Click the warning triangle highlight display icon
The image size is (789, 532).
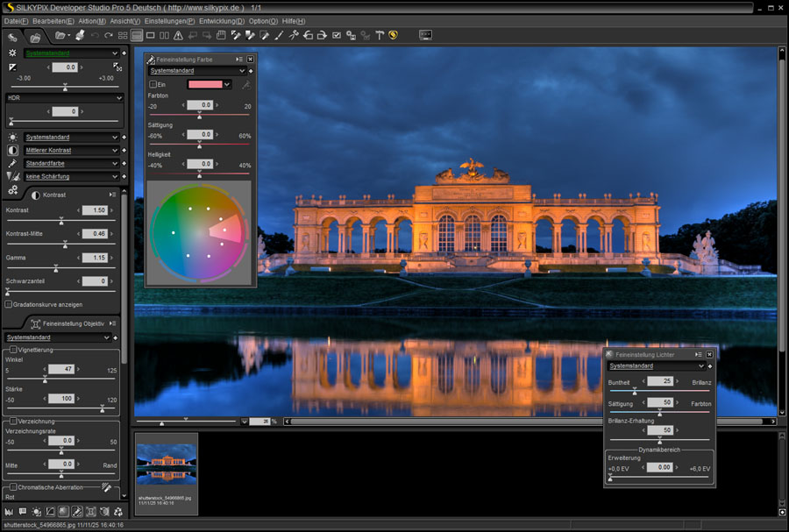[x=178, y=36]
